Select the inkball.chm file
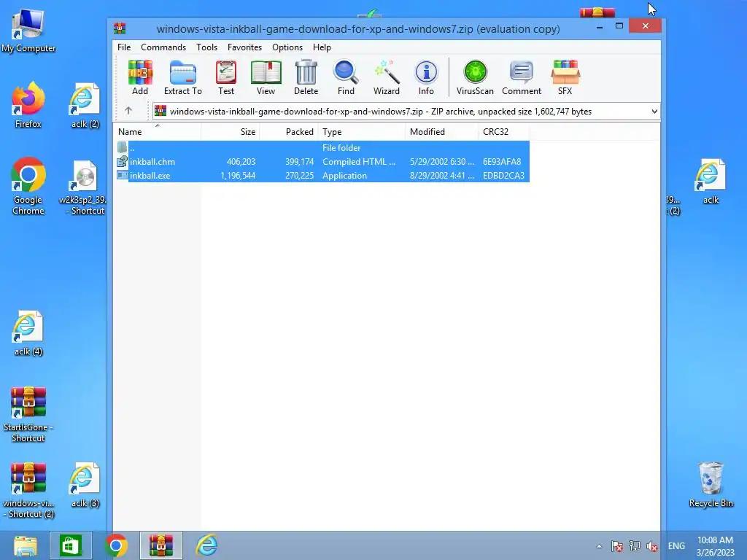 [x=322, y=161]
